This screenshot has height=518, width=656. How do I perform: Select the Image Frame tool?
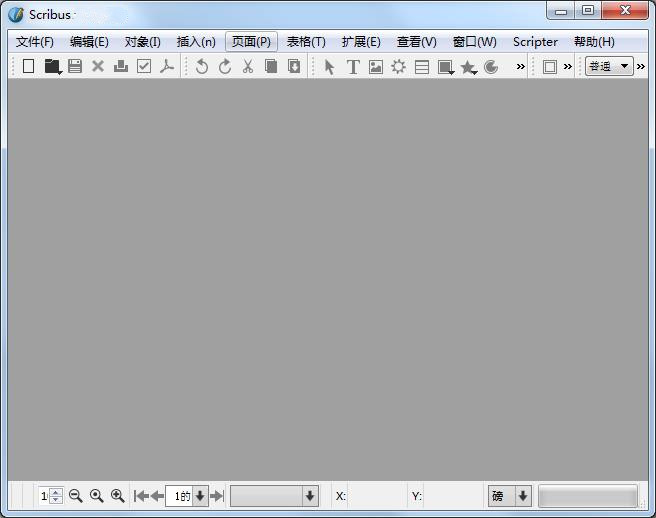(x=376, y=67)
